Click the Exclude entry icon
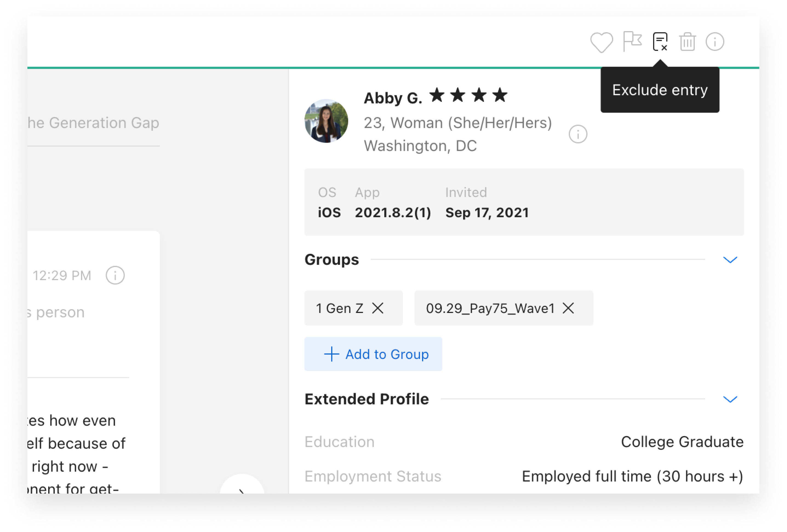This screenshot has width=787, height=532. pos(660,42)
